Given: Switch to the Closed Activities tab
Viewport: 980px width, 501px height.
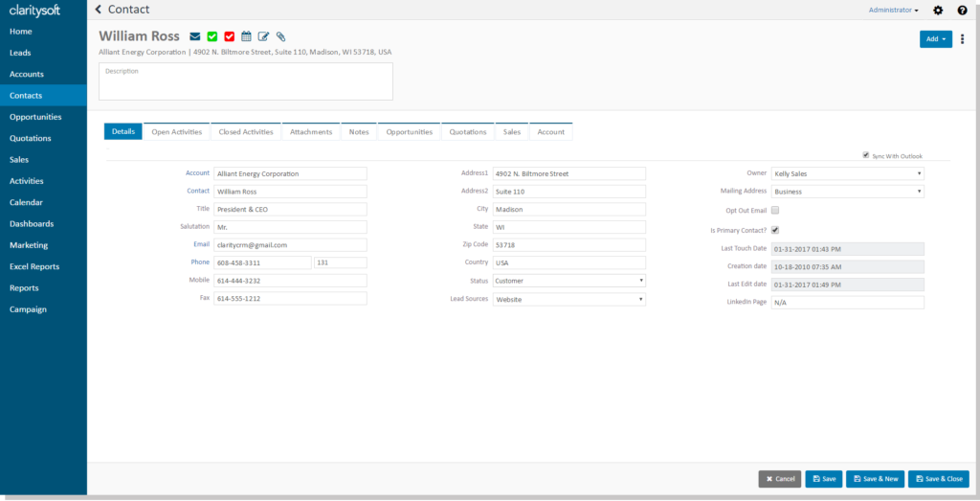Looking at the screenshot, I should [x=246, y=132].
